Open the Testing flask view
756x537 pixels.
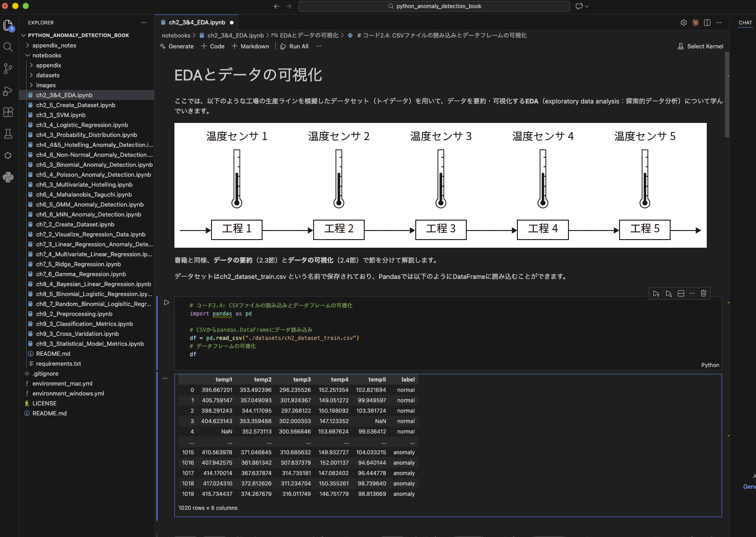8,134
